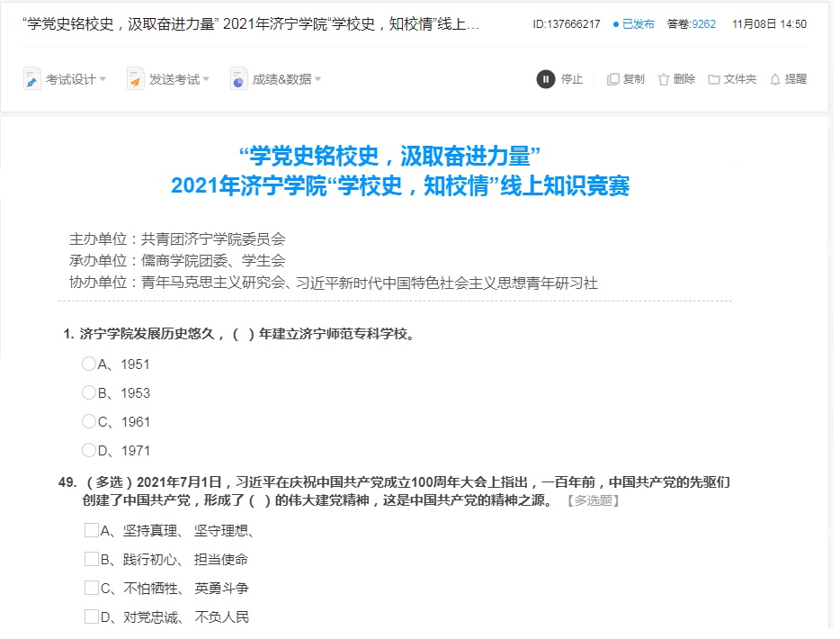This screenshot has height=639, width=840.
Task: Click the 文件夹 folder icon
Action: point(714,79)
